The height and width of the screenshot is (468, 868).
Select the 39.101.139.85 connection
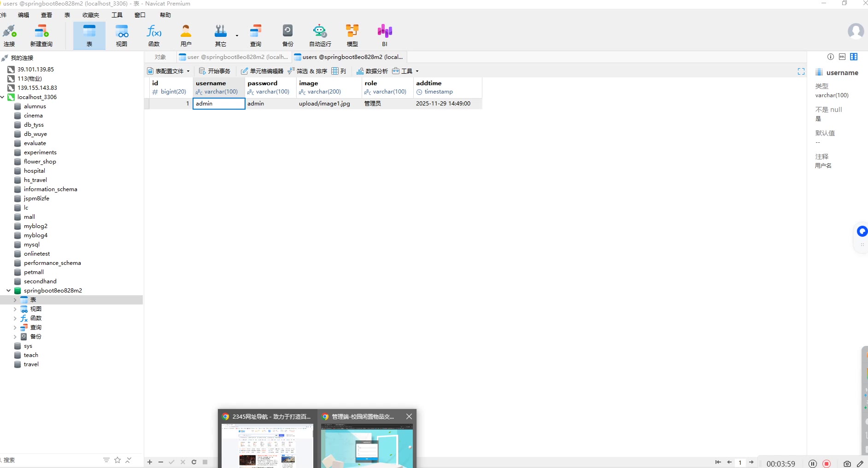click(x=35, y=70)
